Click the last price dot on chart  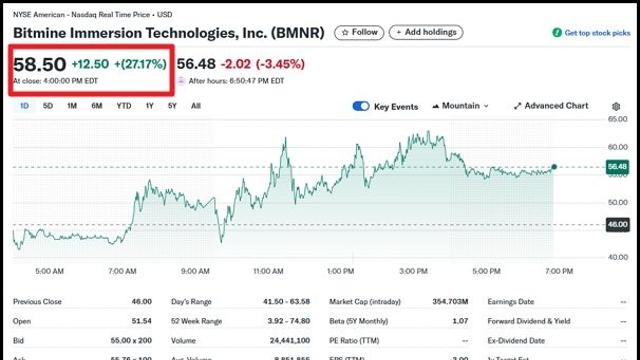[554, 167]
